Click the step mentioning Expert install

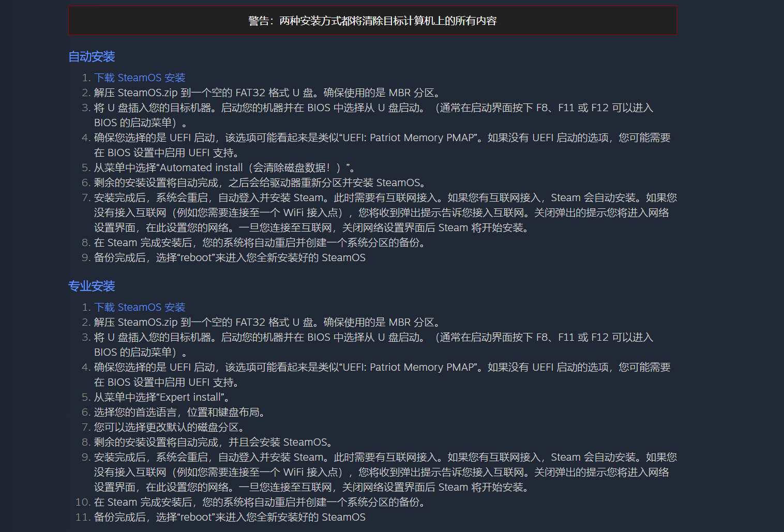click(162, 397)
